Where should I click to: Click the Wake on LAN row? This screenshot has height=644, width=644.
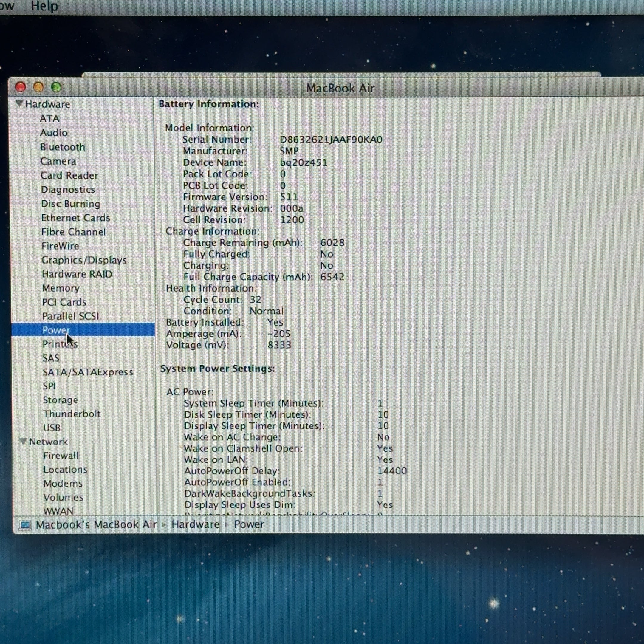click(289, 460)
